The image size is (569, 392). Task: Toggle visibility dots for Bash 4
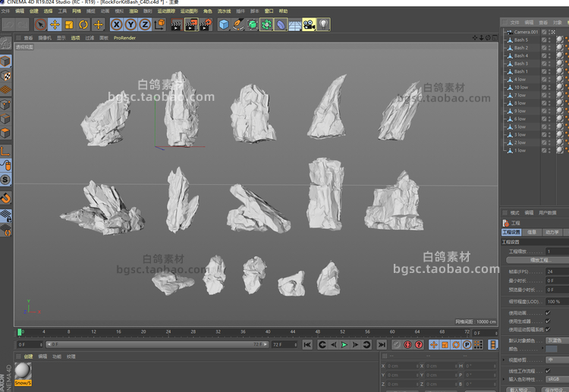tap(549, 56)
